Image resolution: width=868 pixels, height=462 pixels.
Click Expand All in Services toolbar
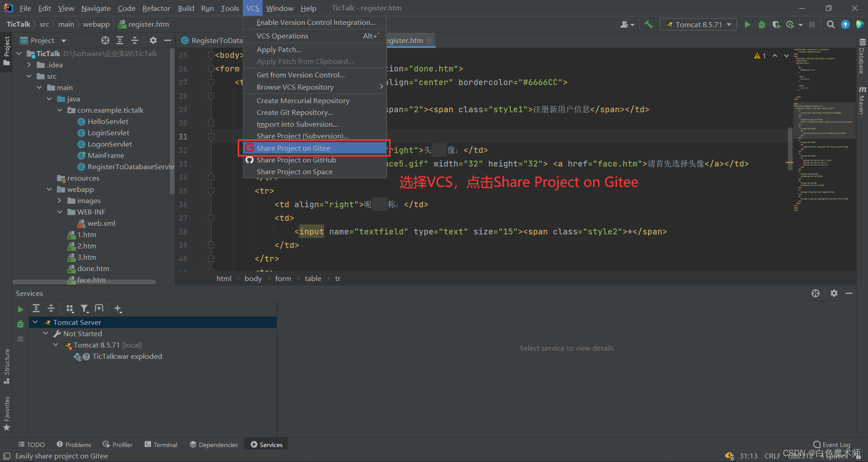coord(36,309)
